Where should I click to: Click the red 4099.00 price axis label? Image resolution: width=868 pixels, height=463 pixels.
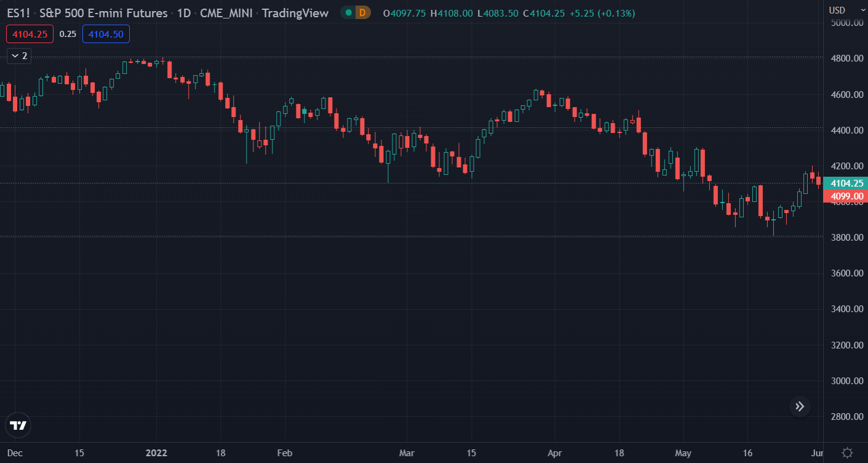pyautogui.click(x=846, y=196)
